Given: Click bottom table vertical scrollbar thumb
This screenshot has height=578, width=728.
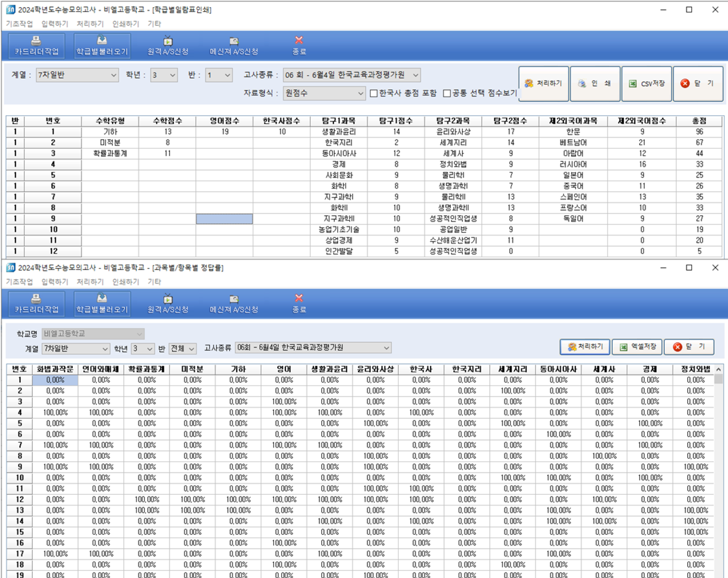Looking at the screenshot, I should click(x=718, y=379).
